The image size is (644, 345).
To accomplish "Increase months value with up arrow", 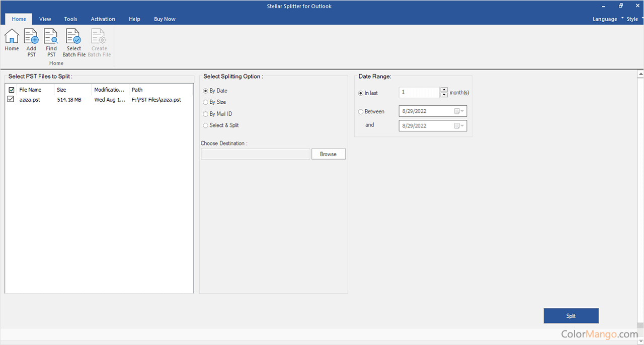I will [444, 90].
